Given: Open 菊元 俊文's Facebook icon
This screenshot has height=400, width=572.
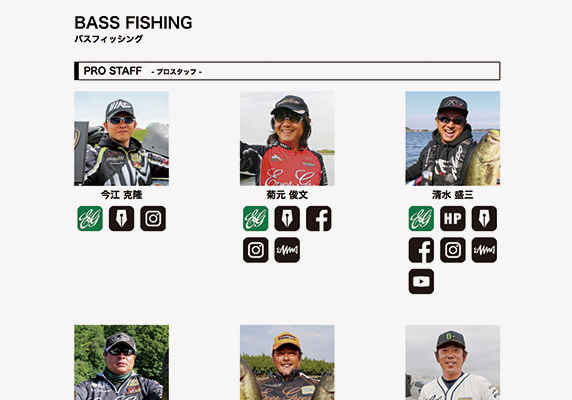Looking at the screenshot, I should tap(319, 218).
